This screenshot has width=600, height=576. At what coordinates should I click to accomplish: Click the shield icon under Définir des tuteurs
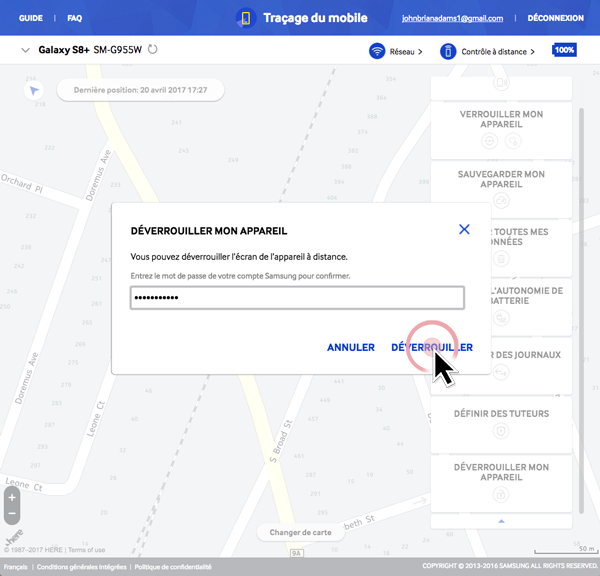pyautogui.click(x=501, y=431)
